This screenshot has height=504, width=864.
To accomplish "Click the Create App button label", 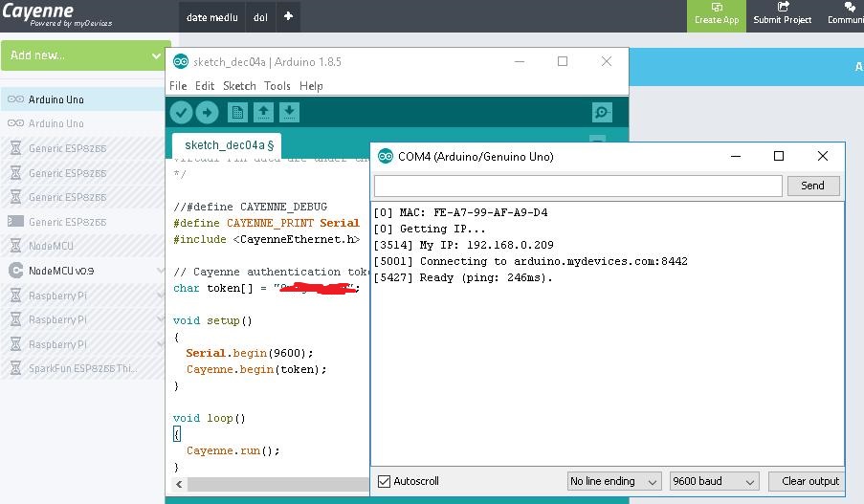I will click(717, 20).
